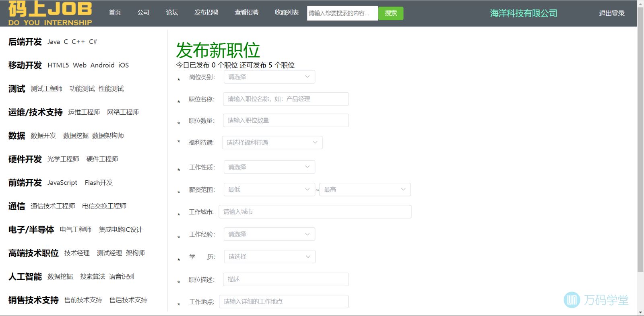
Task: Select 网络工程师 category link
Action: pos(123,112)
